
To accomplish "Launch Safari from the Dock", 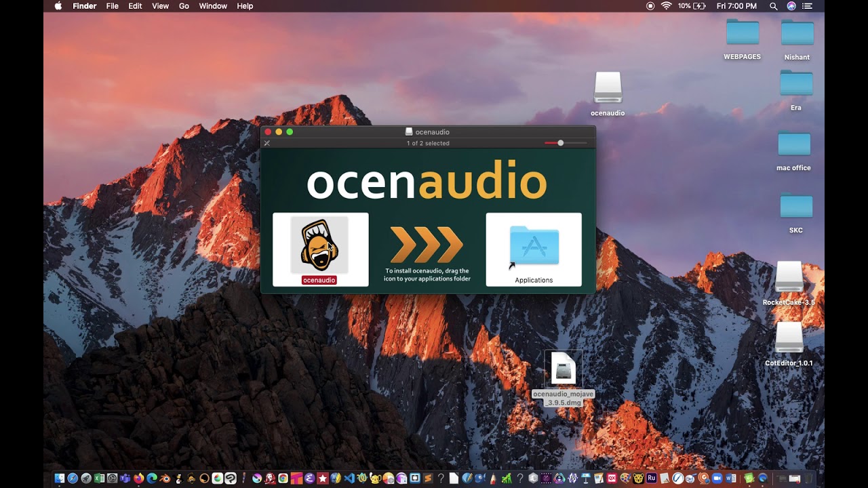I will [x=73, y=479].
